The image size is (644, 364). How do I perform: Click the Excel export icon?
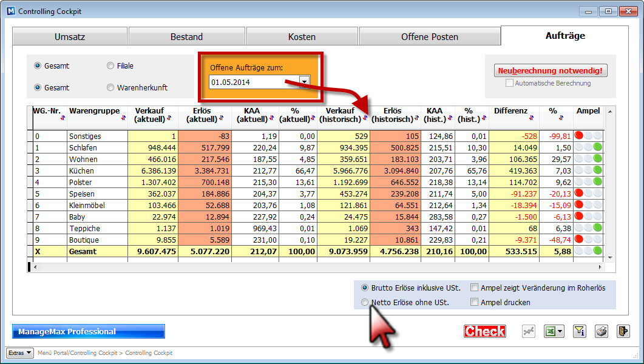click(550, 331)
